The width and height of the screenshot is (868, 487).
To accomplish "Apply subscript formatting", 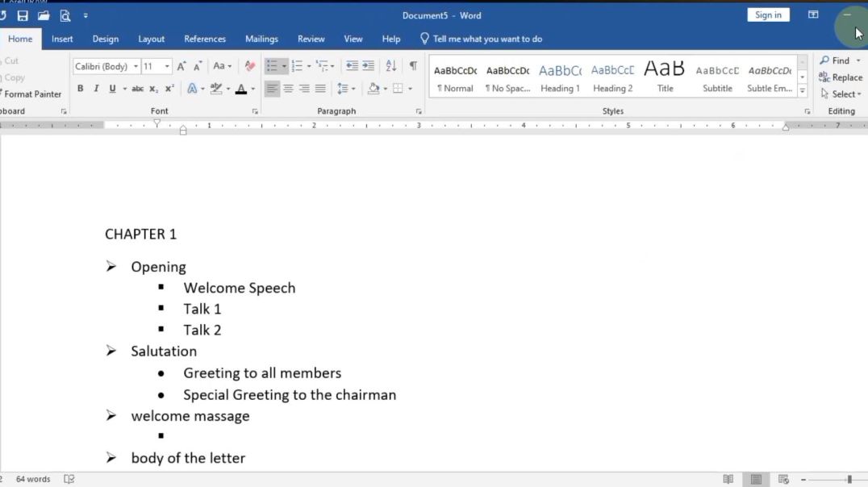I will click(x=153, y=89).
